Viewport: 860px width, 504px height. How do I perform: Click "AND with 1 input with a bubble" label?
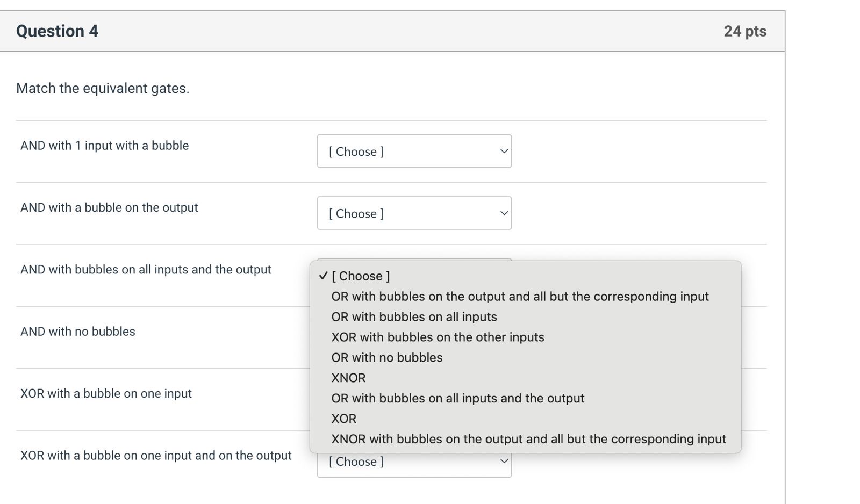click(104, 146)
